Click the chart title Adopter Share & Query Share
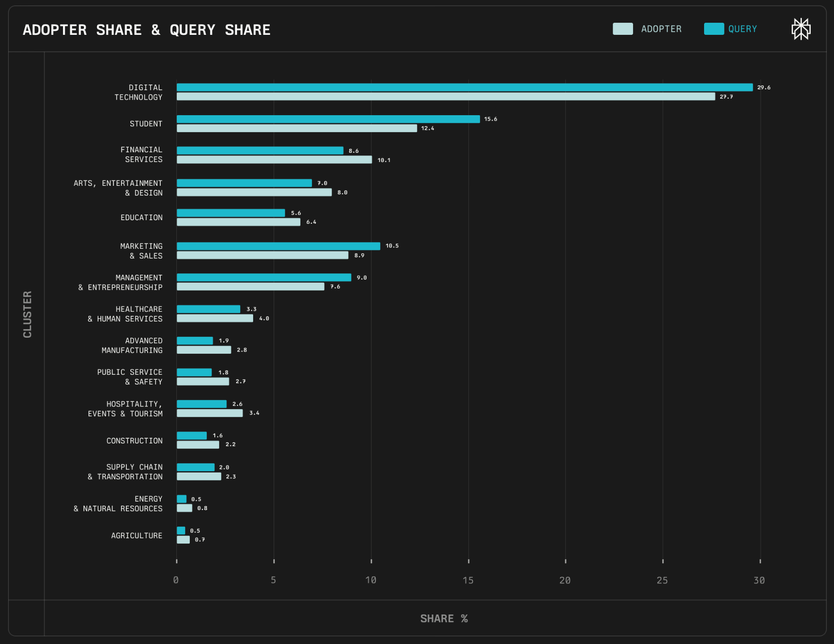 coord(146,30)
